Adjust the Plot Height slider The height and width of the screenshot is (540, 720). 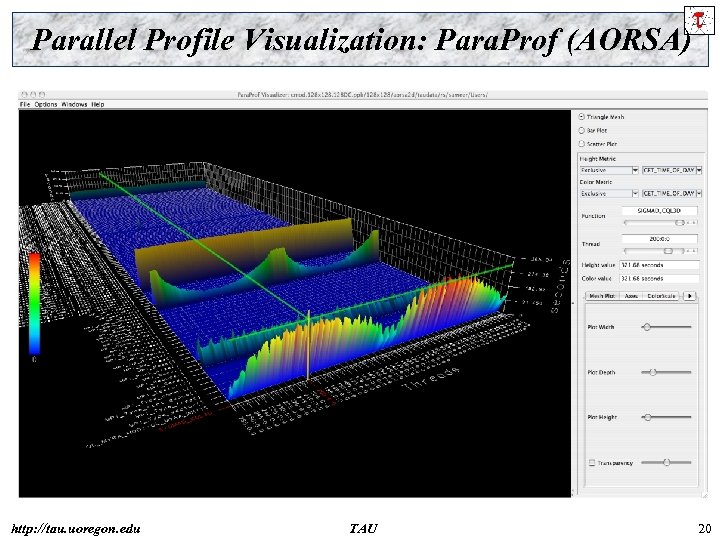pos(666,417)
